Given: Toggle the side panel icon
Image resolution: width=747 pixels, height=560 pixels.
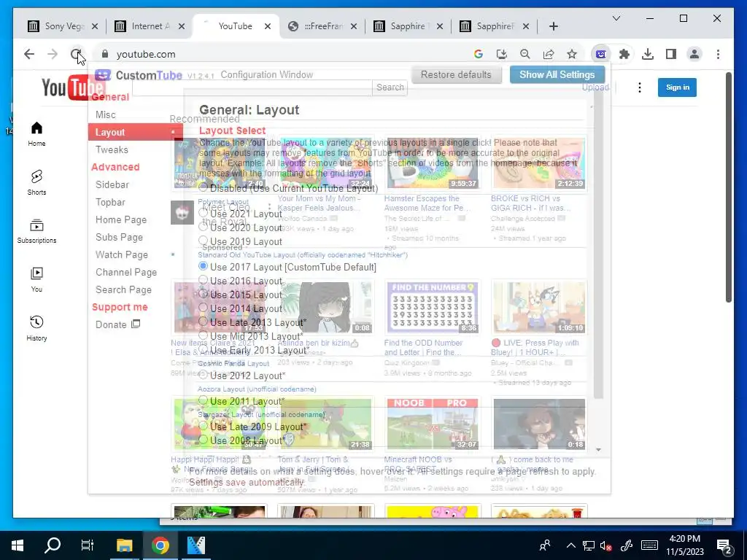Looking at the screenshot, I should click(x=671, y=54).
